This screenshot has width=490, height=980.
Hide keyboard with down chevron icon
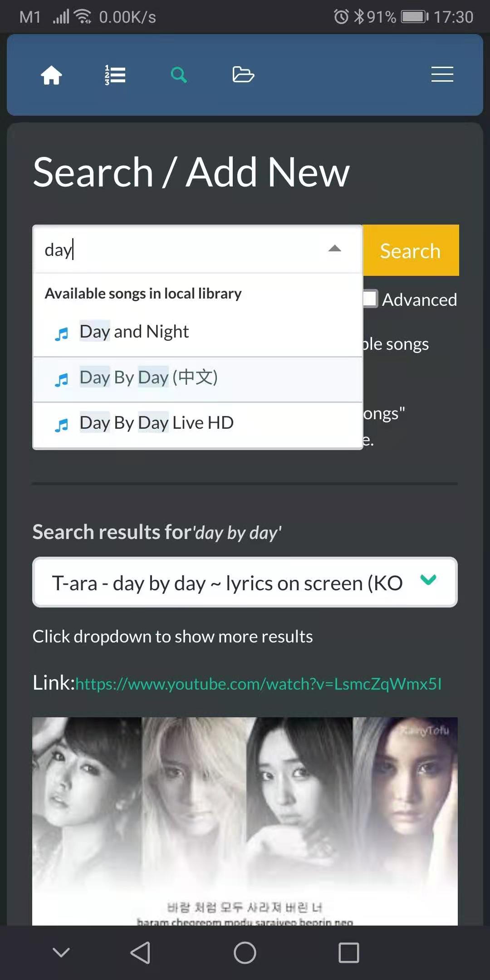[61, 952]
